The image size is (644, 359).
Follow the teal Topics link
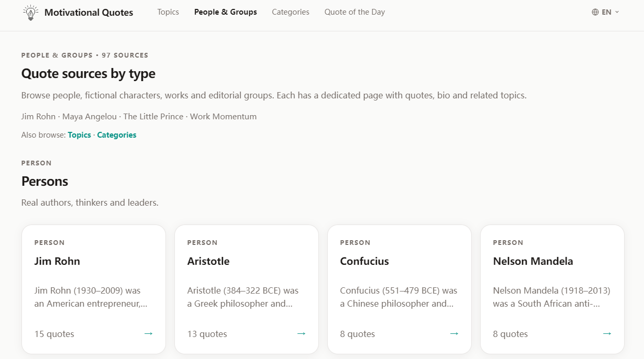(x=80, y=135)
